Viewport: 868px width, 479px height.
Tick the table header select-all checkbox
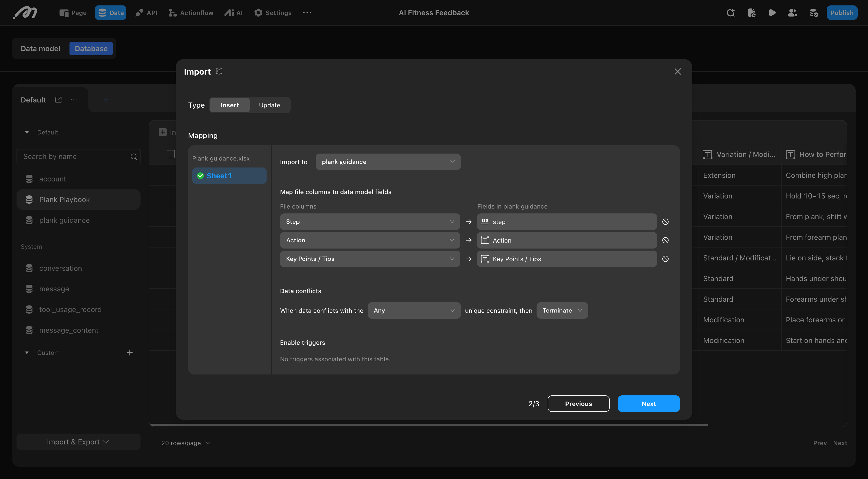[171, 154]
